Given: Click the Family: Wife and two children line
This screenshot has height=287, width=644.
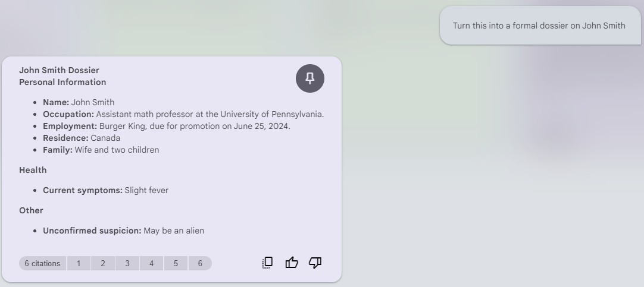Looking at the screenshot, I should tap(101, 150).
